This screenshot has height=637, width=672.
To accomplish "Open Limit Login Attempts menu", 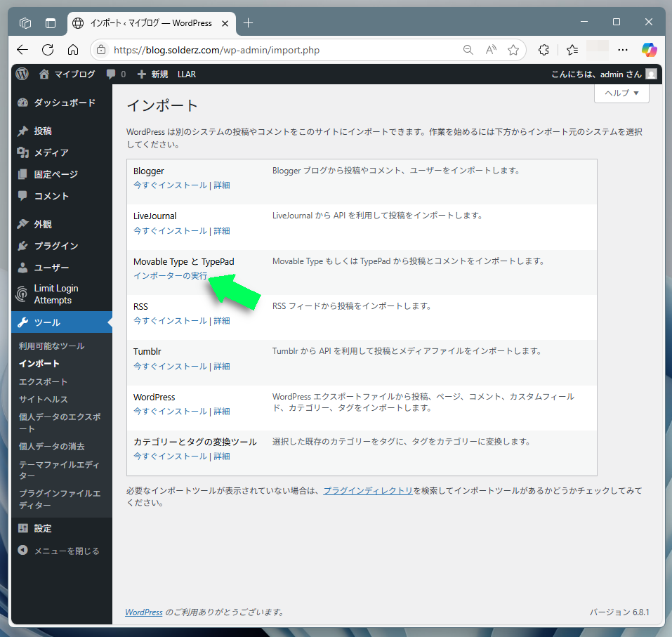I will coord(56,294).
